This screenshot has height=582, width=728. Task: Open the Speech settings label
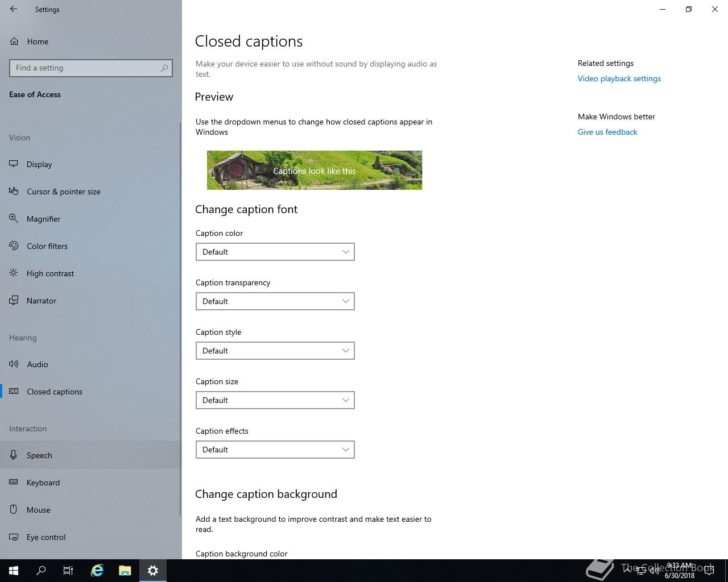pos(39,455)
